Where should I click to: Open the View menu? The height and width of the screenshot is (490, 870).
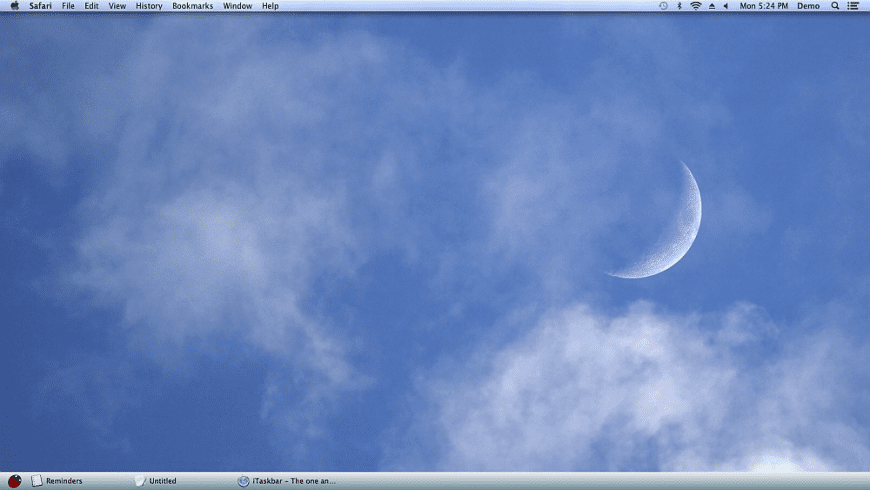[x=117, y=6]
